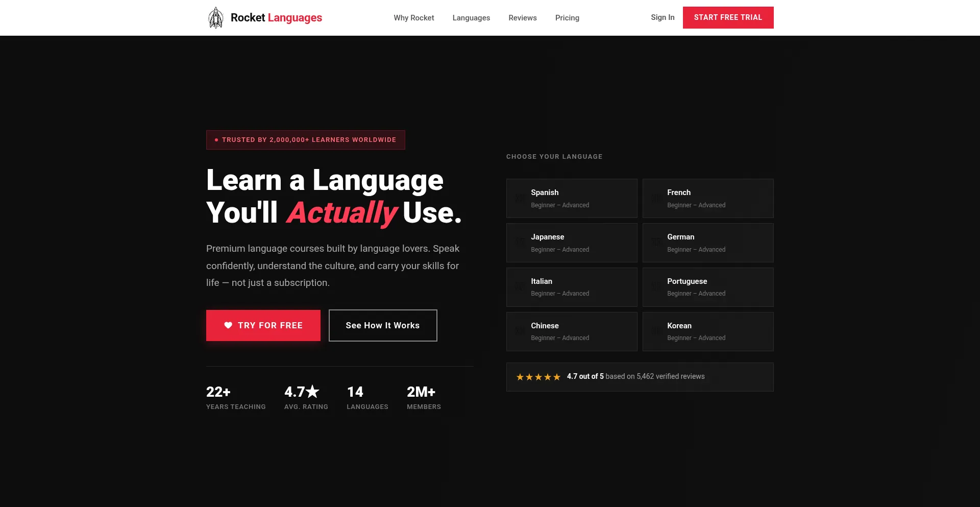Open the Why Rocket menu item
This screenshot has height=507, width=980.
[414, 18]
